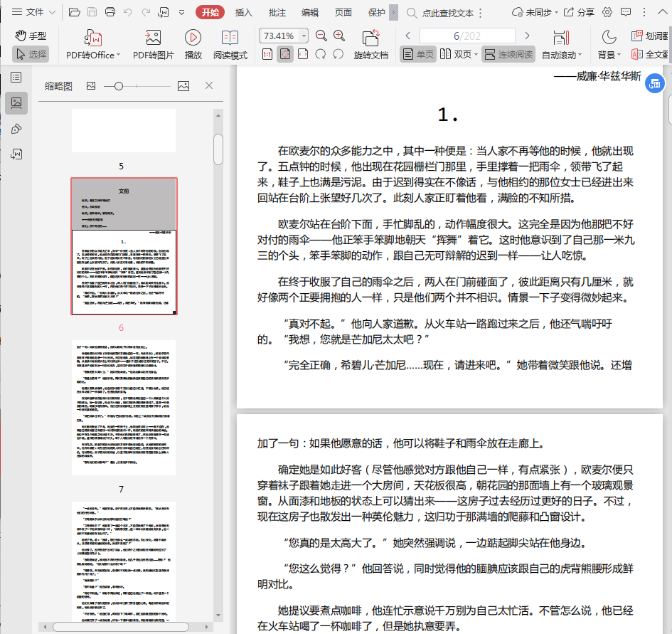Toggle the fit page icon
672x634 pixels.
click(x=285, y=55)
